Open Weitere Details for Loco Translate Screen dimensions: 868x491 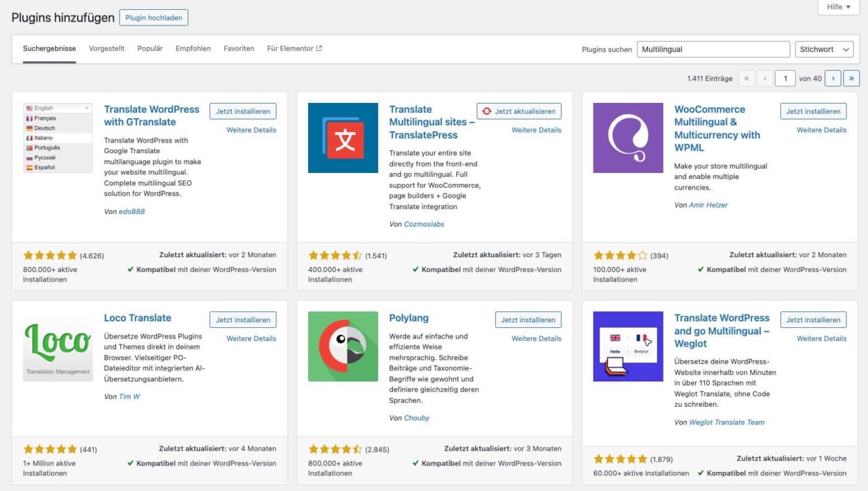(251, 338)
